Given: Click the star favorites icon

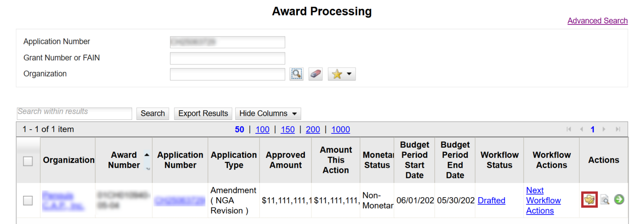Looking at the screenshot, I should point(337,74).
